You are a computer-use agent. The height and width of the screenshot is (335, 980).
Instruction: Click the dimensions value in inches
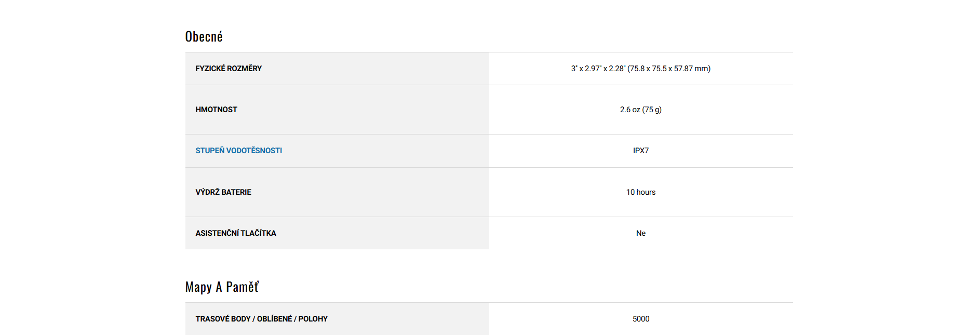[x=598, y=69]
